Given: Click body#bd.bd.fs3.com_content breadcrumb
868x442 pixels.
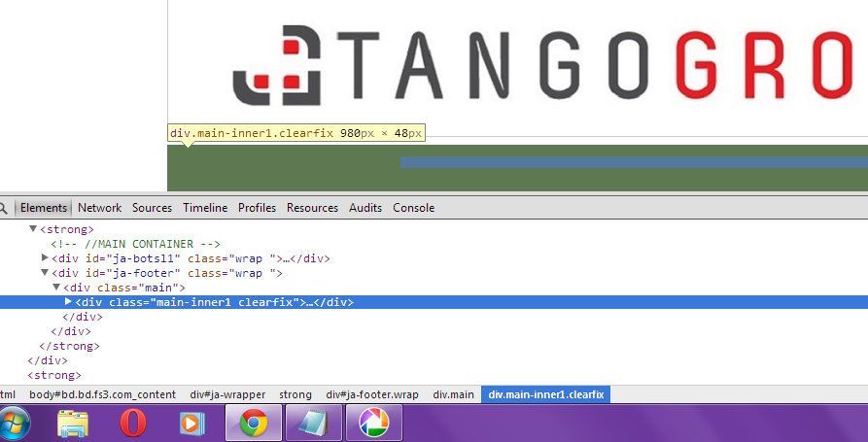Looking at the screenshot, I should tap(102, 395).
